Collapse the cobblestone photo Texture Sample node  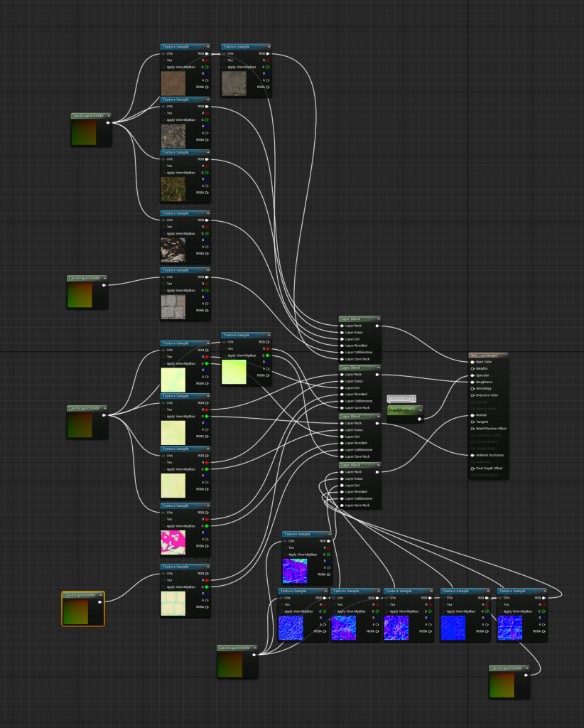(x=207, y=270)
